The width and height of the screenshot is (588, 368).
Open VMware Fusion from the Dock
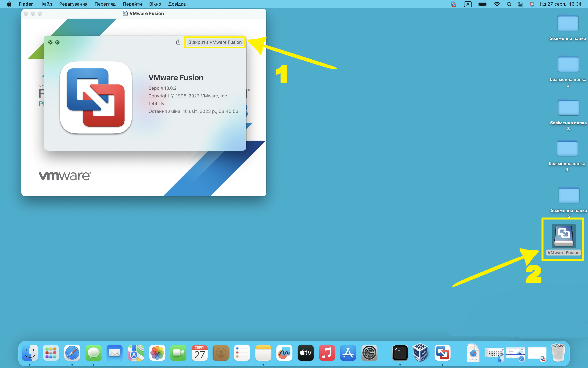click(x=442, y=353)
